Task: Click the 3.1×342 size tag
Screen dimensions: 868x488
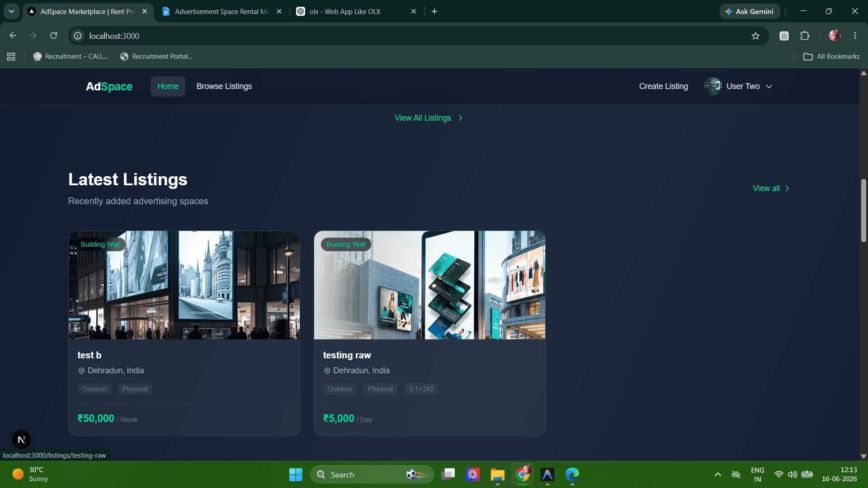Action: click(421, 389)
